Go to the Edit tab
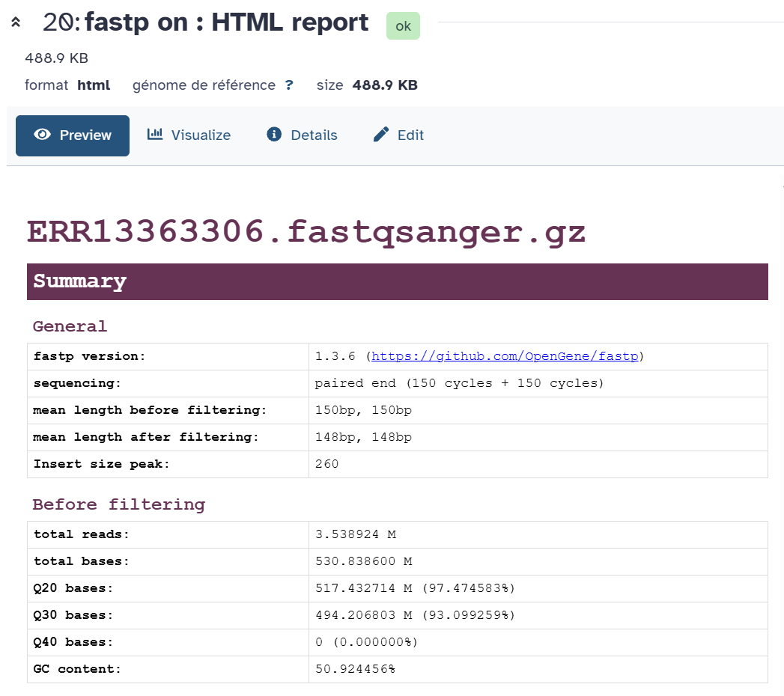 [398, 135]
